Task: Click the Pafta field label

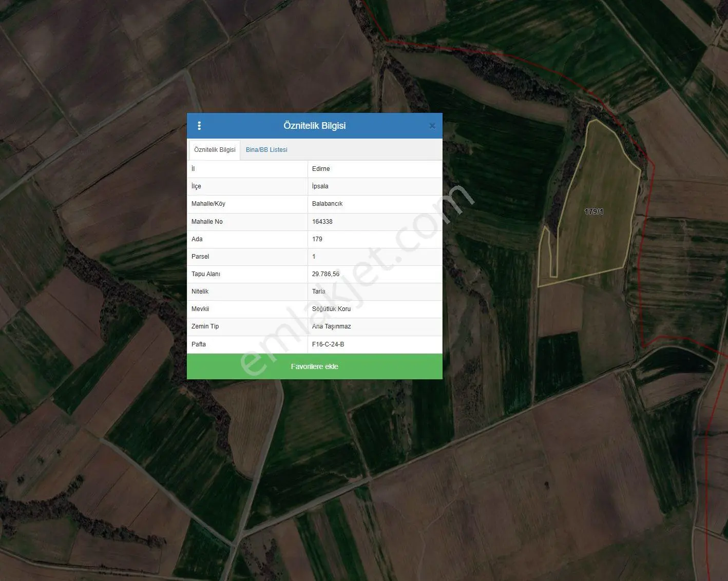Action: 199,344
